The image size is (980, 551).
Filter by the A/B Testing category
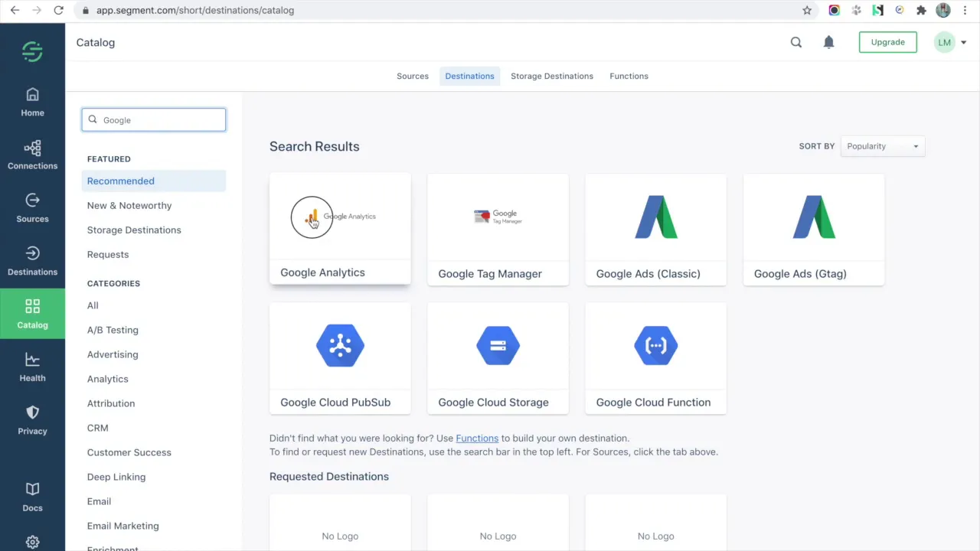click(x=113, y=330)
